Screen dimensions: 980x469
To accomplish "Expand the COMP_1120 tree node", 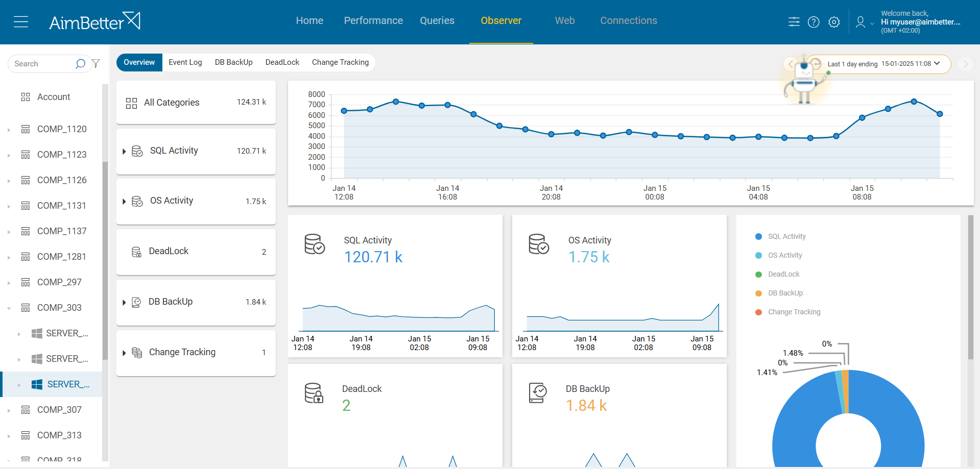I will 9,130.
